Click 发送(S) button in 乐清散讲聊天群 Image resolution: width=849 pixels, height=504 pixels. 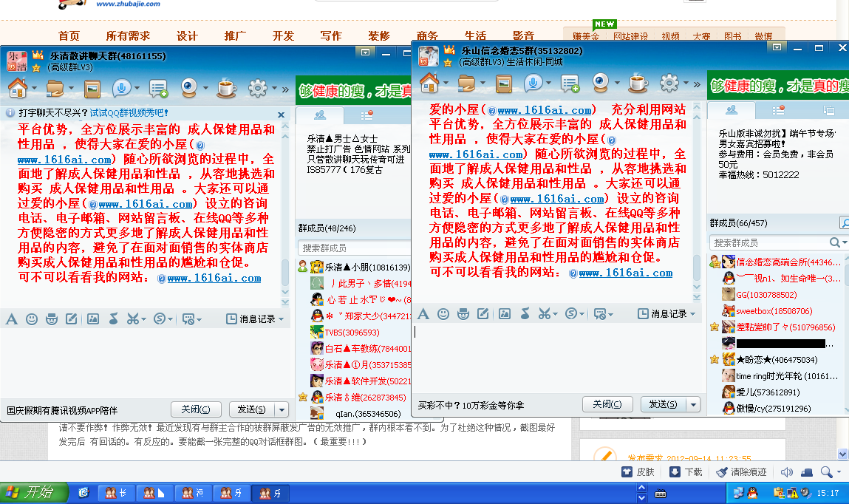[x=252, y=409]
